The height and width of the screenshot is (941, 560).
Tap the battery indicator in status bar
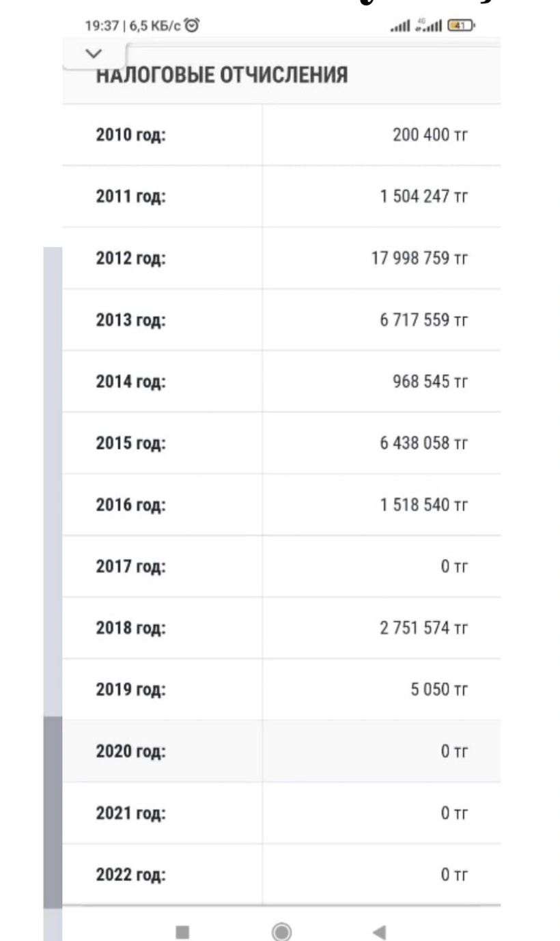(461, 26)
